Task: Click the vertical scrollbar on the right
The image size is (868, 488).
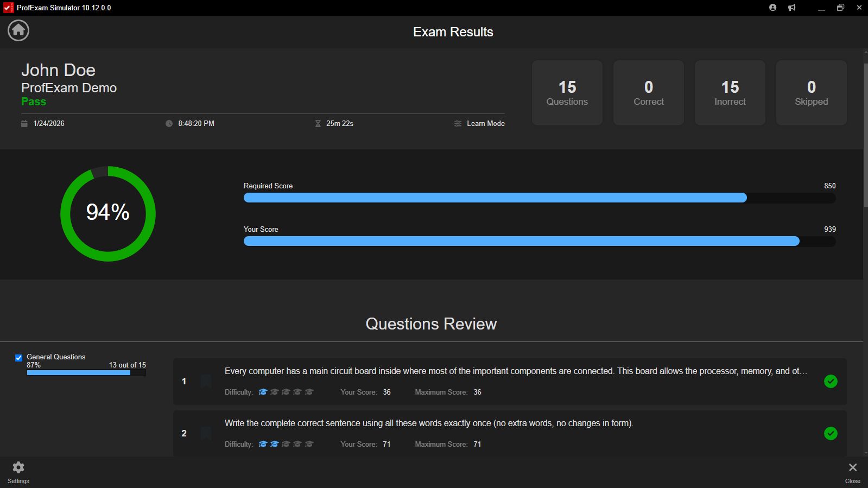Action: tap(866, 135)
